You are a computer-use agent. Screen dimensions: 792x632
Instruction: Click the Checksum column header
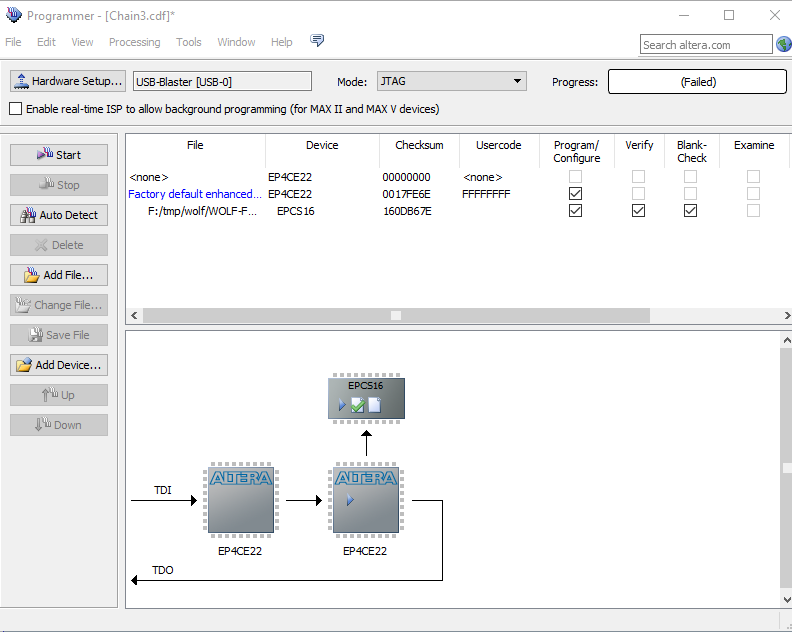(419, 145)
